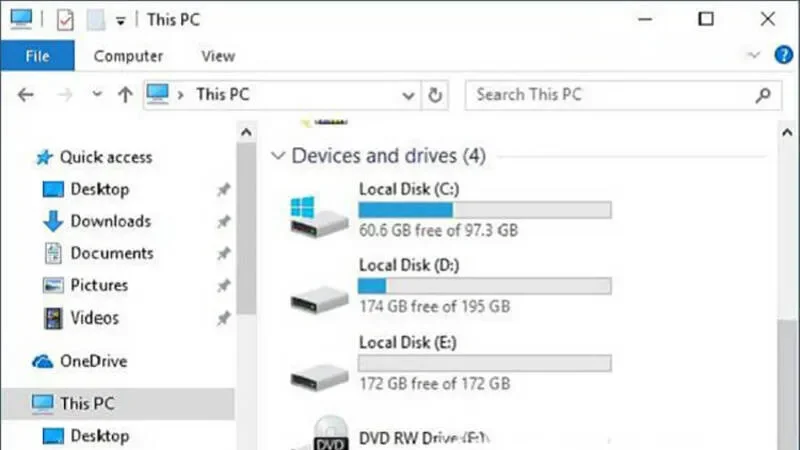Switch to the Computer ribbon tab
This screenshot has height=450, width=800.
[x=128, y=56]
